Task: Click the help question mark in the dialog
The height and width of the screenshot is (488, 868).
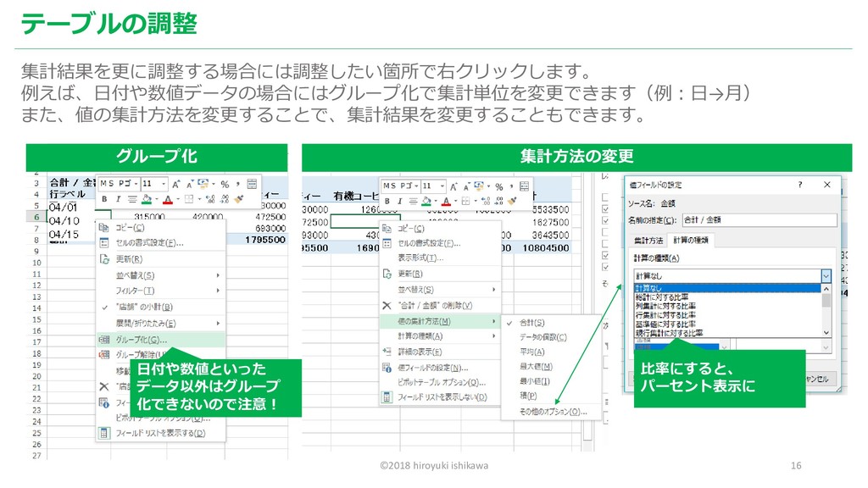Action: pyautogui.click(x=800, y=185)
